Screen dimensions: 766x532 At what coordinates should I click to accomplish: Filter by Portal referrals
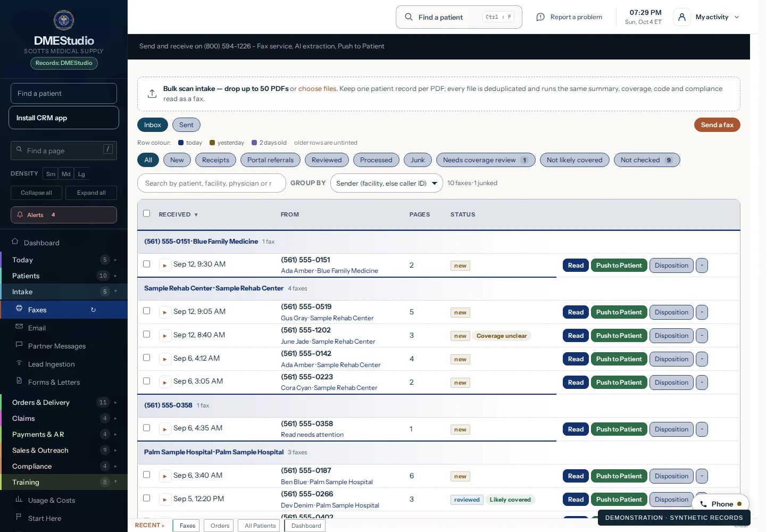270,160
